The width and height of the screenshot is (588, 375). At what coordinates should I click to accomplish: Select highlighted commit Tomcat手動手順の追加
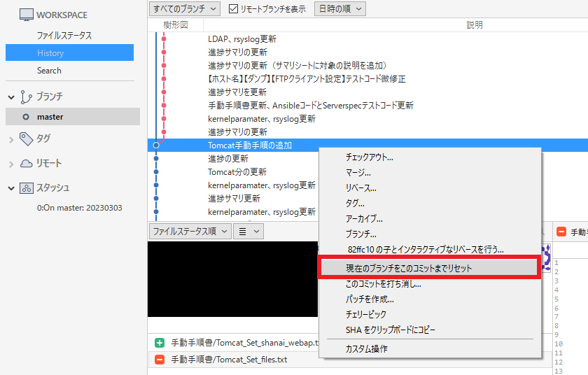(x=367, y=145)
